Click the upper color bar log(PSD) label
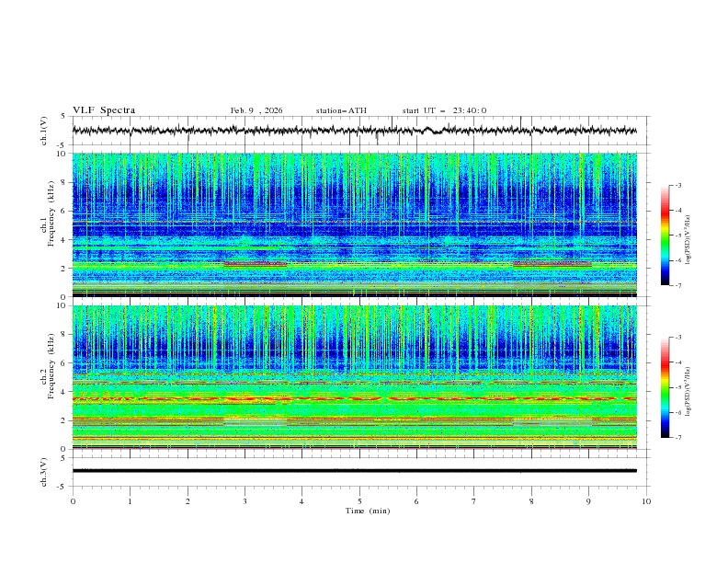The width and height of the screenshot is (728, 563). point(688,240)
